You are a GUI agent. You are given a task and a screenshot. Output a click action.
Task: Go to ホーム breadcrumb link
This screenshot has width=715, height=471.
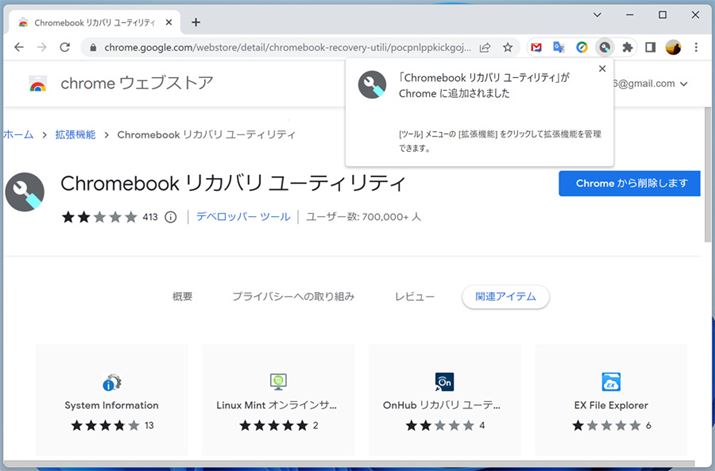tap(18, 135)
